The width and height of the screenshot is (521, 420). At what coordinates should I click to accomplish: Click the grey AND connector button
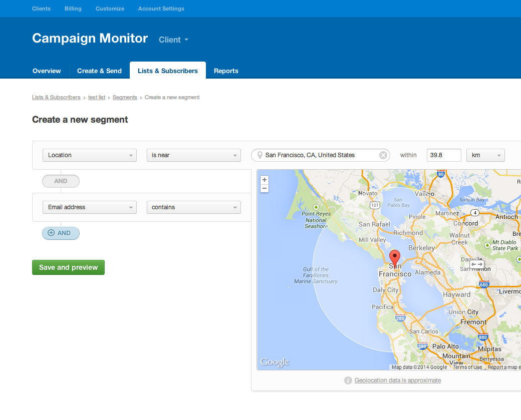pyautogui.click(x=61, y=181)
